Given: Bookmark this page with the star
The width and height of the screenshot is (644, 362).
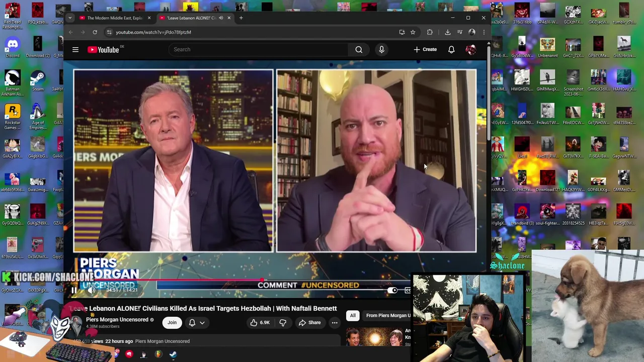Looking at the screenshot, I should pos(413,32).
